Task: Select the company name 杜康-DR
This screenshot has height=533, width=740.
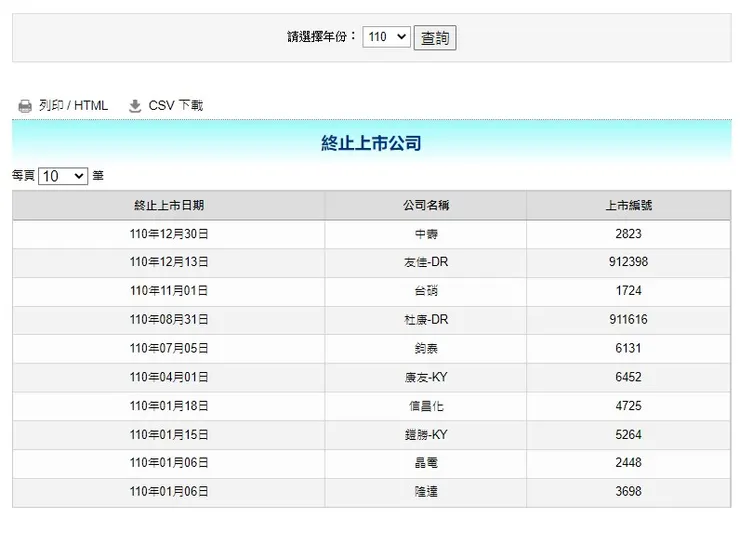Action: point(426,320)
